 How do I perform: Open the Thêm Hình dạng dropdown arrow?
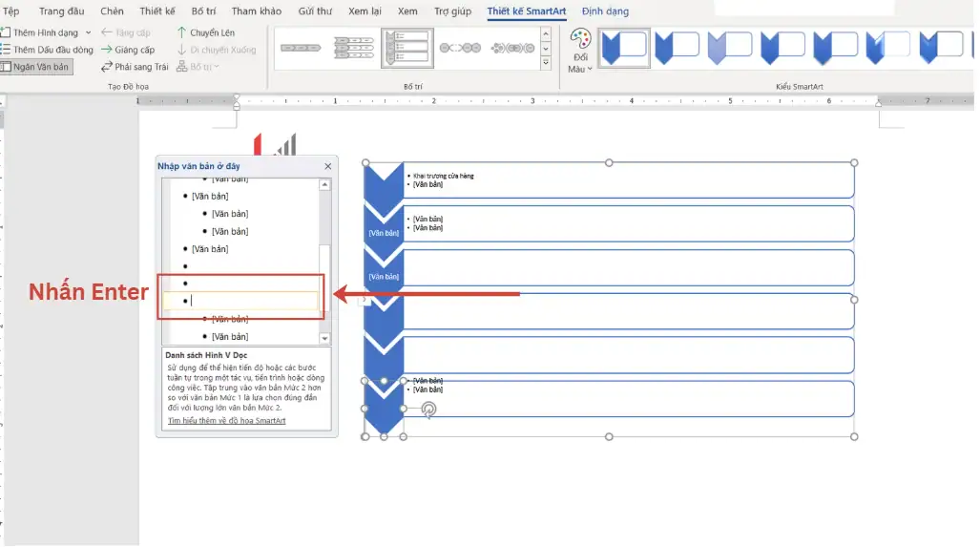click(x=88, y=32)
